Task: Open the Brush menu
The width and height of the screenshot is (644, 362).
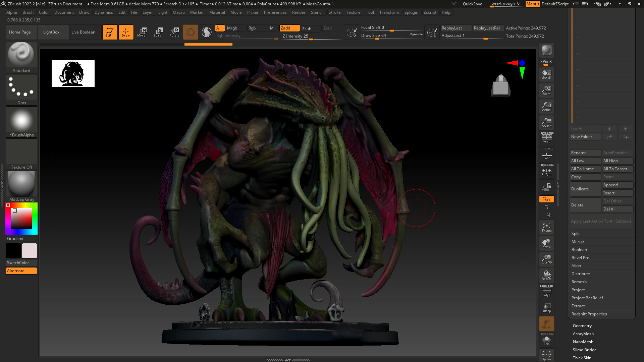Action: 28,12
